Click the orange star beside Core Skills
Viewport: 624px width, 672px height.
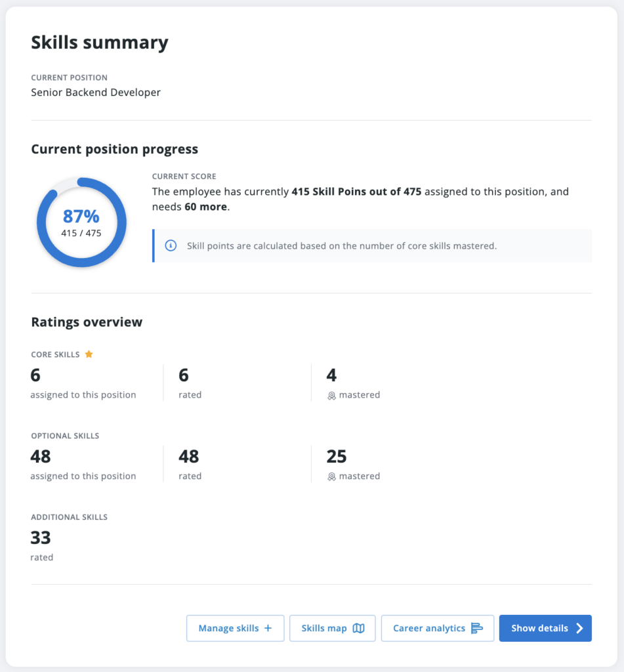[x=89, y=354]
